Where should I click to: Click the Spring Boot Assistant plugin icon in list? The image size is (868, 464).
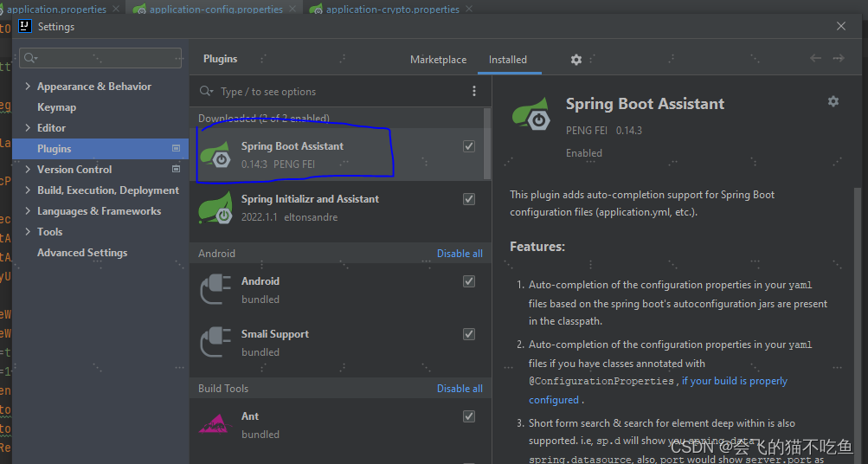pyautogui.click(x=215, y=154)
